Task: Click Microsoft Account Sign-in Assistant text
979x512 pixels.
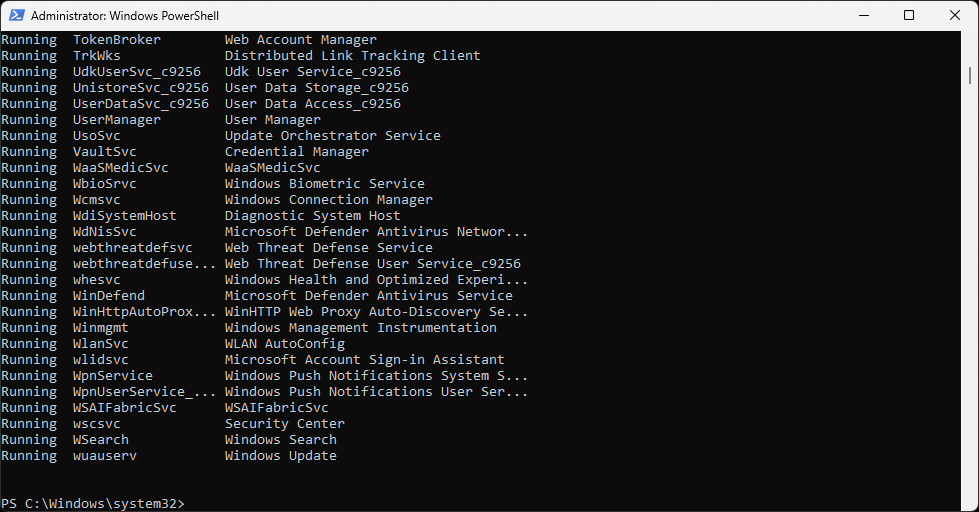Action: pos(364,360)
